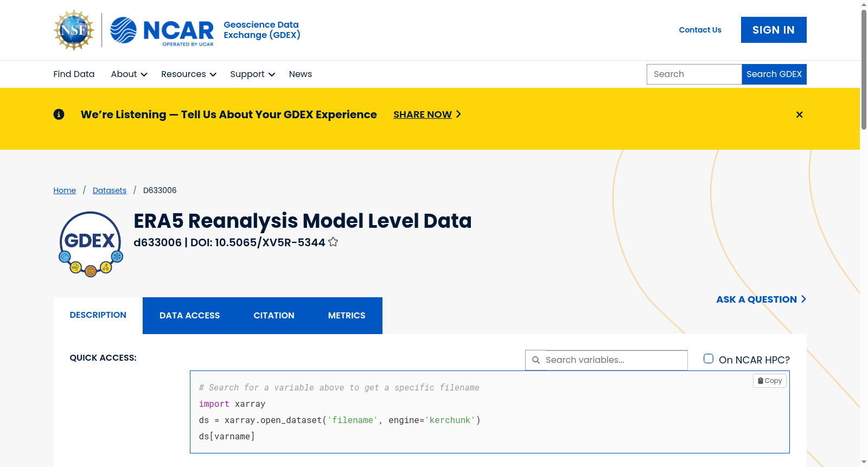Open the Contact Us link
Viewport: 868px width, 467px height.
point(700,30)
